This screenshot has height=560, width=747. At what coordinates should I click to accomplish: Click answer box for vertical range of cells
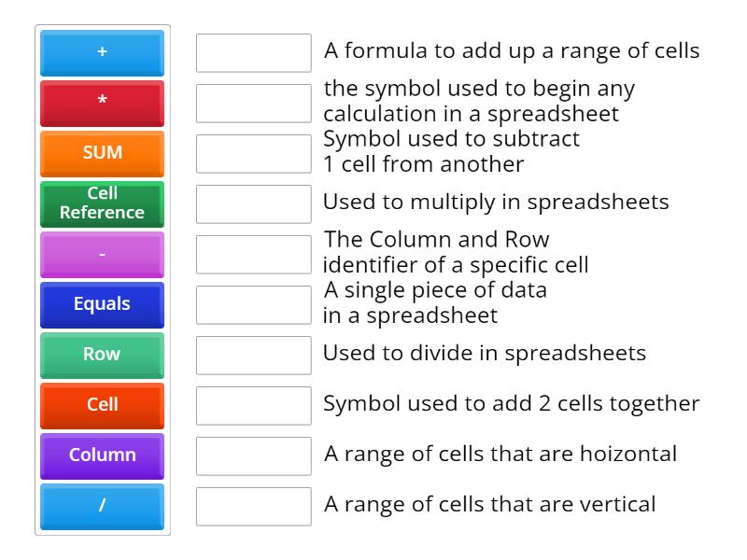tap(253, 507)
